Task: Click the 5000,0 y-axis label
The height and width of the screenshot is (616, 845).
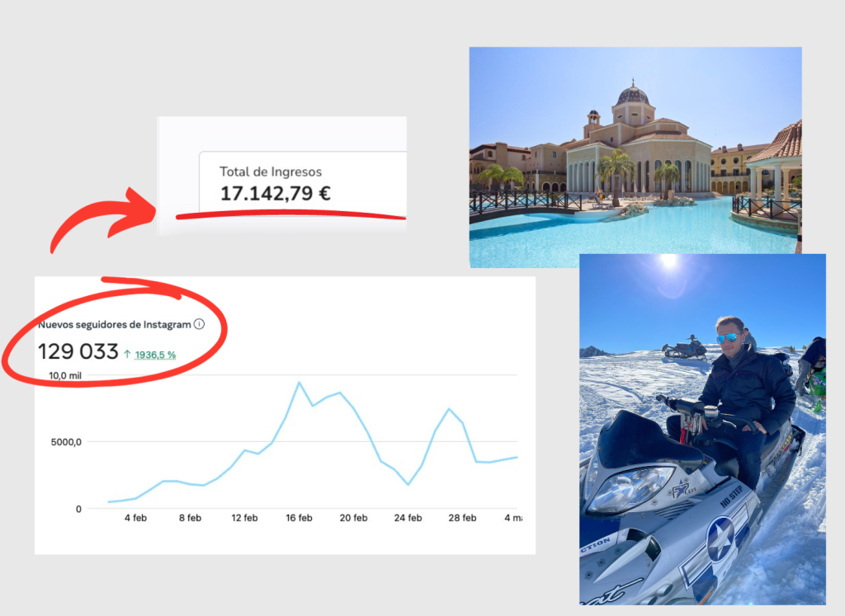Action: (x=66, y=442)
